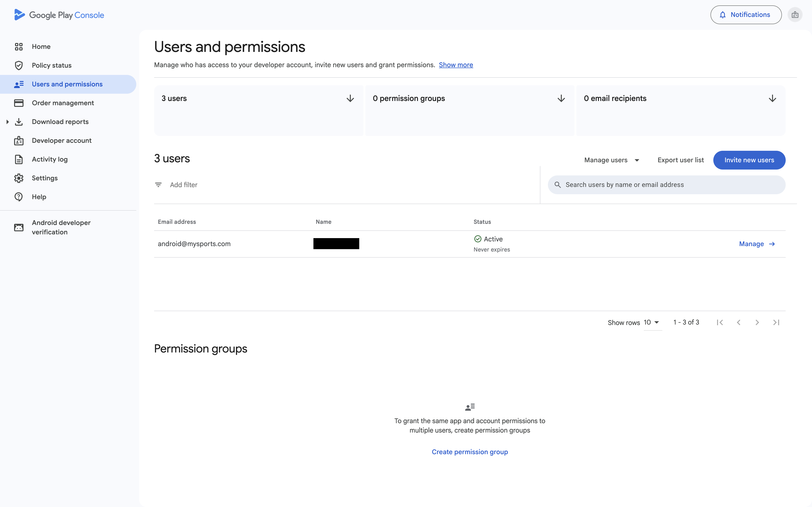
Task: Click Export user list
Action: (x=680, y=160)
